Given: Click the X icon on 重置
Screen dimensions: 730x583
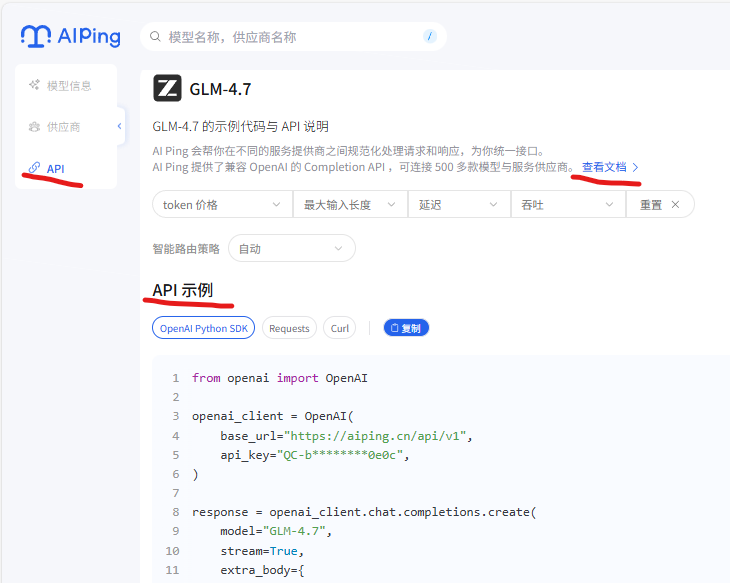Looking at the screenshot, I should click(675, 204).
